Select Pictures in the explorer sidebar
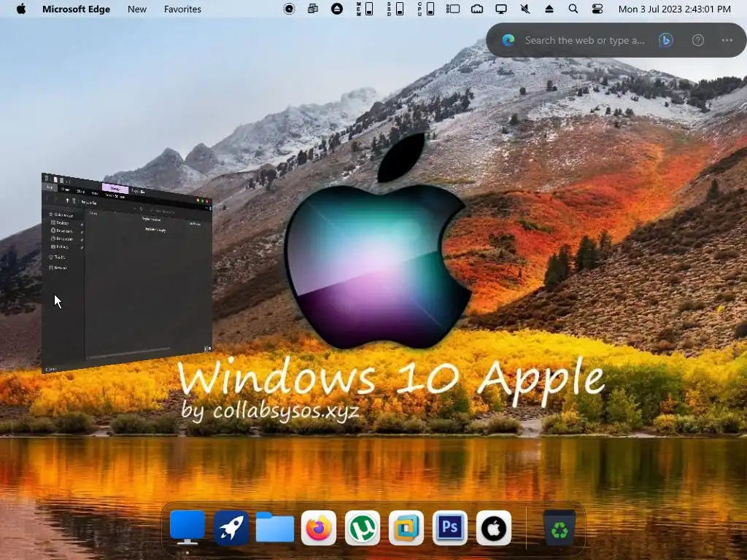Image resolution: width=747 pixels, height=560 pixels. point(60,246)
